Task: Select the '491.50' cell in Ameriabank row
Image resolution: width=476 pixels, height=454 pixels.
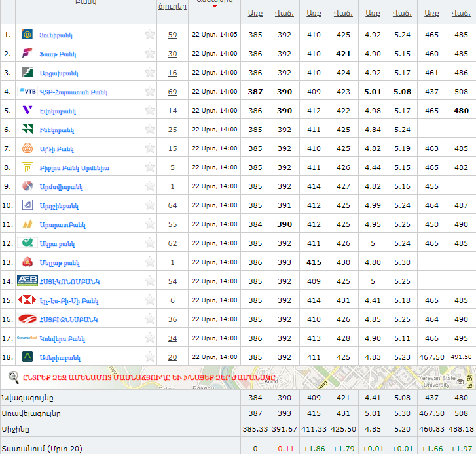Action: [461, 357]
